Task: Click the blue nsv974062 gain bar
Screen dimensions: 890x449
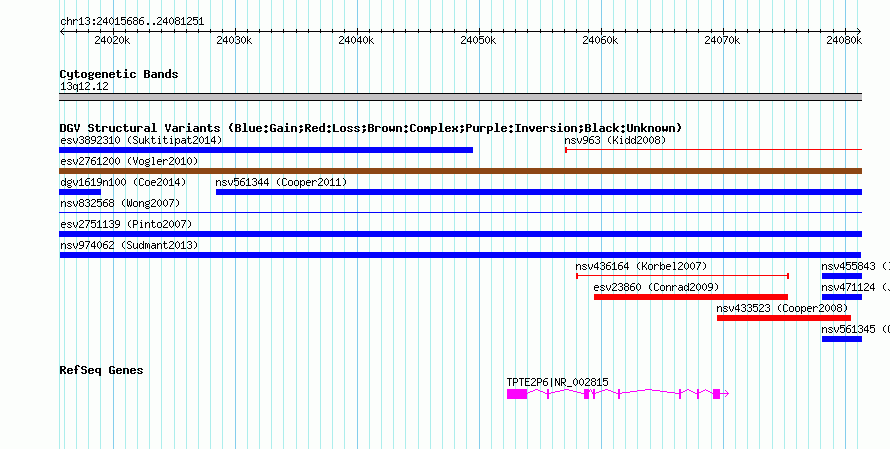Action: [460, 255]
